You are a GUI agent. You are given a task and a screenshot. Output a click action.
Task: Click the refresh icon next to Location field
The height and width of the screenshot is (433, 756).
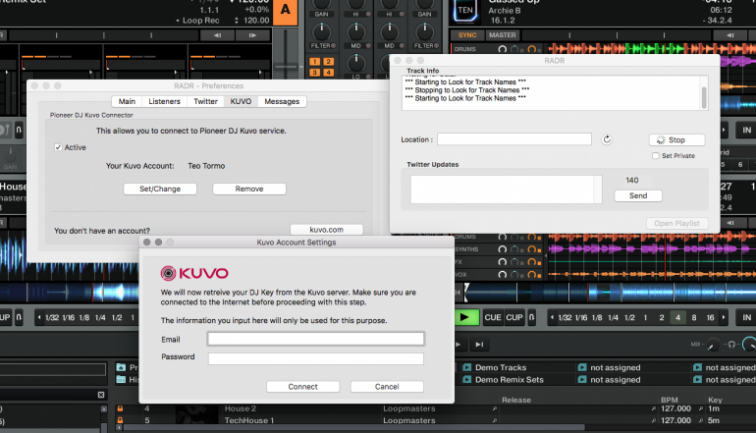[x=607, y=139]
